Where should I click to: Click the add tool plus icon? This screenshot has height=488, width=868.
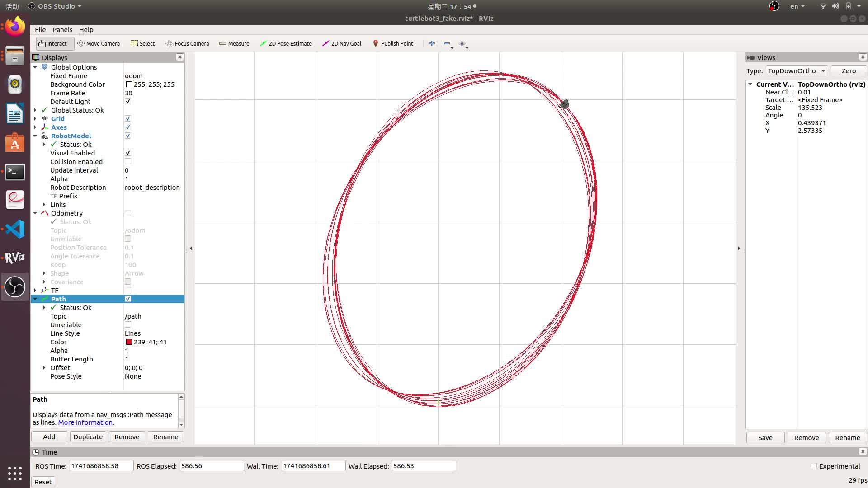(x=432, y=43)
